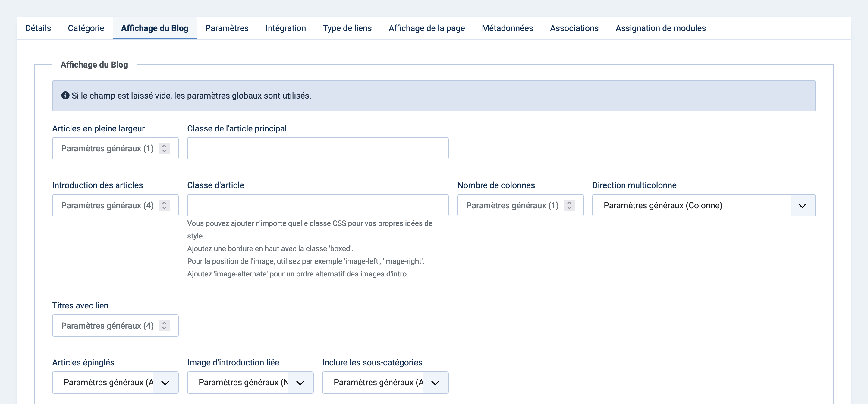This screenshot has width=868, height=404.
Task: Focus the Classe d'article text field
Action: [318, 205]
